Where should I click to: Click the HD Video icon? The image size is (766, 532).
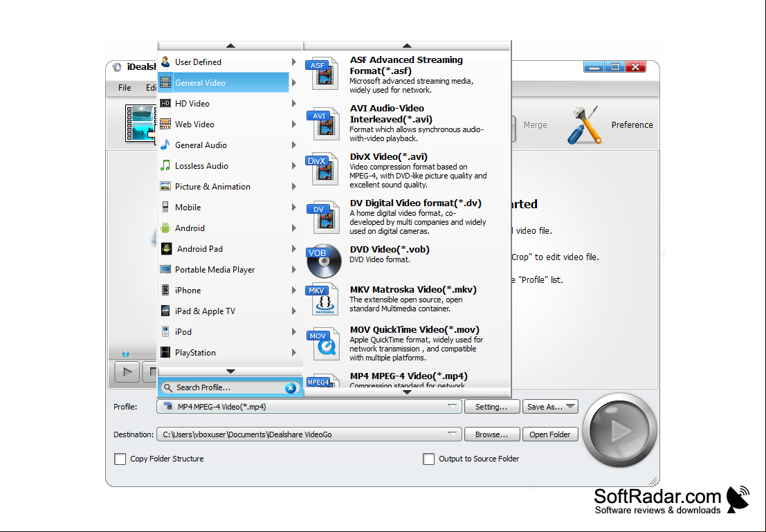coord(165,103)
